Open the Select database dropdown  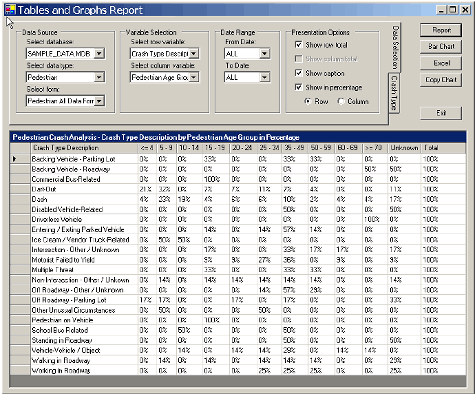[99, 53]
